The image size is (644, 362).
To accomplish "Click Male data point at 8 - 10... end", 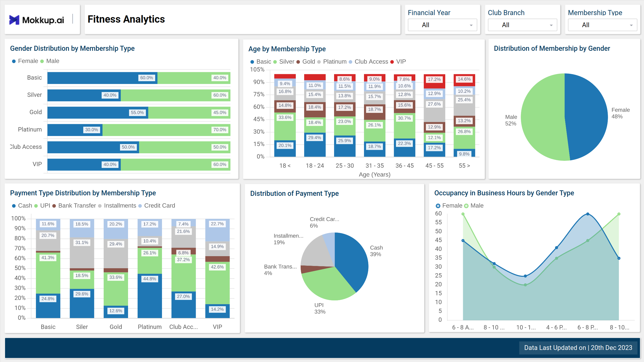I will [x=619, y=214].
